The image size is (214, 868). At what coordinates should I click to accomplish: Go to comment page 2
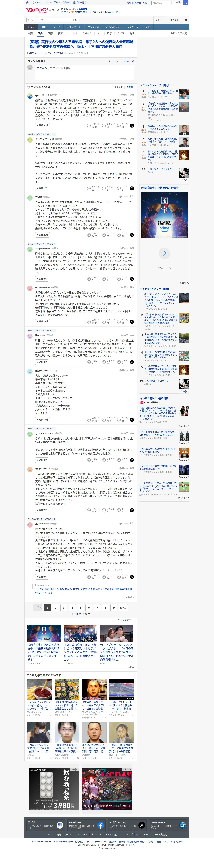56,608
